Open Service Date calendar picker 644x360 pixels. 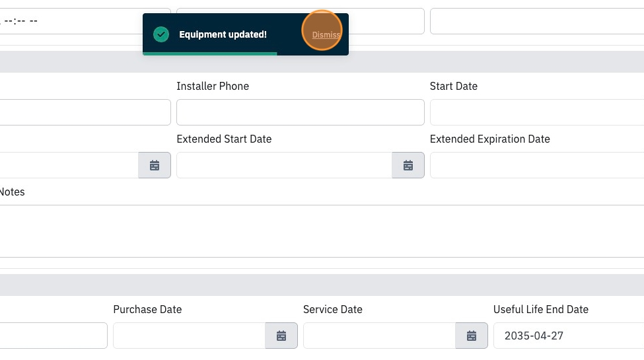472,336
